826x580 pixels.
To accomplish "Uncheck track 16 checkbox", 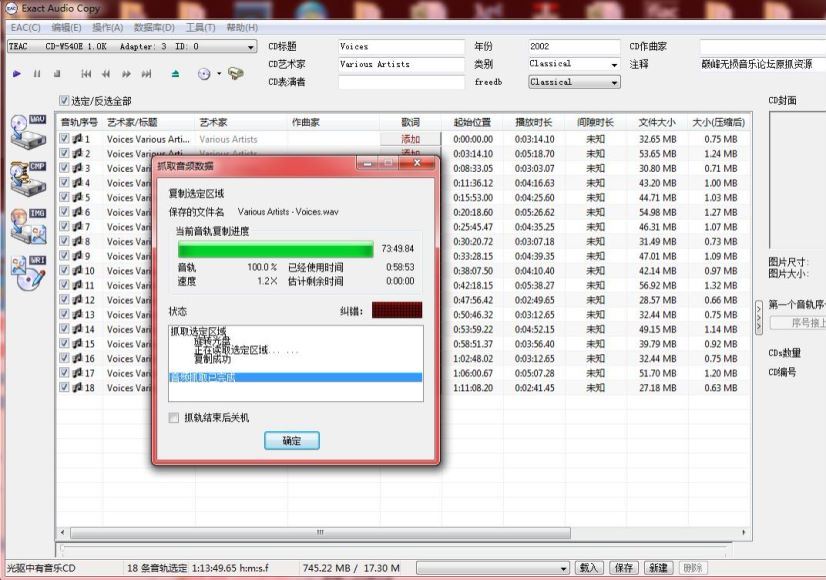I will pyautogui.click(x=64, y=358).
